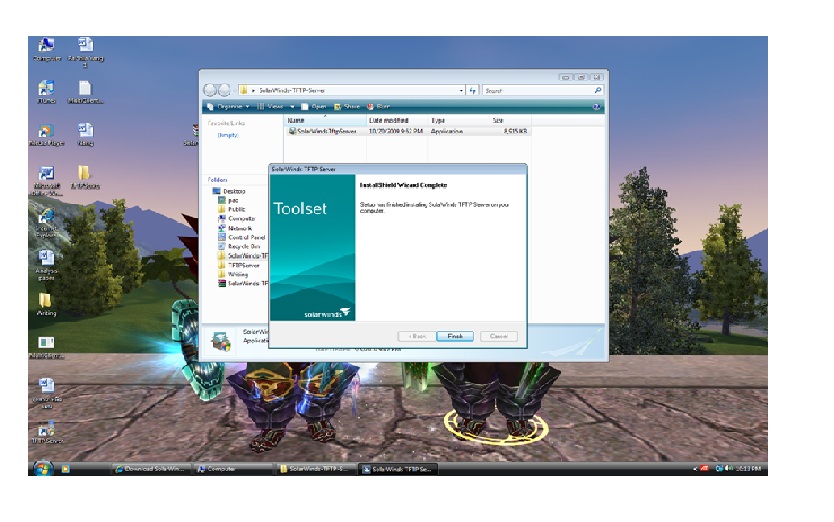The image size is (834, 522).
Task: Select Desktop in the Folders tree
Action: click(x=229, y=191)
